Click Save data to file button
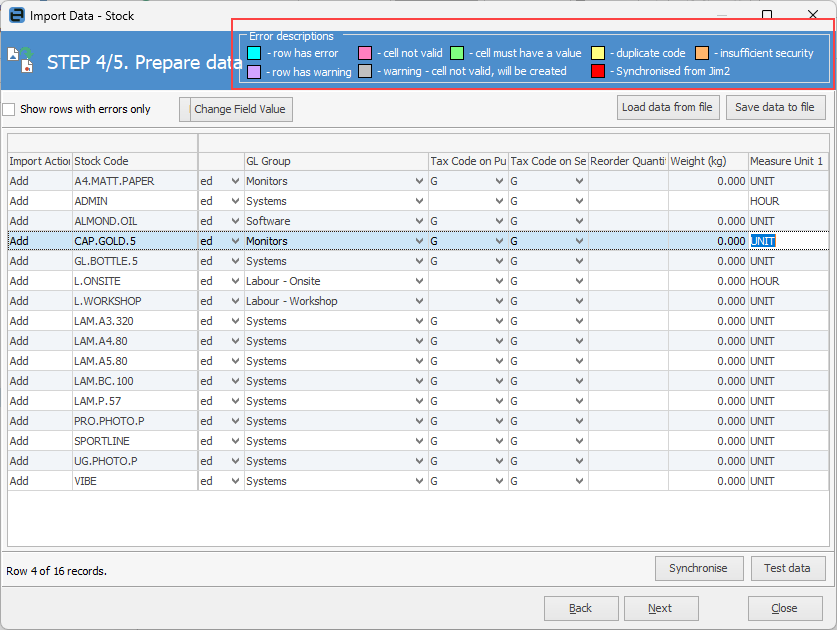837x630 pixels. (774, 108)
